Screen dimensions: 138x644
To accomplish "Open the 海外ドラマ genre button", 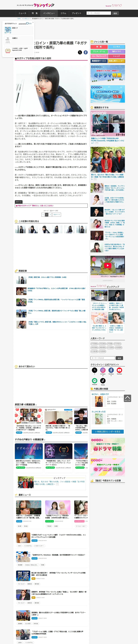I will [x=117, y=52].
